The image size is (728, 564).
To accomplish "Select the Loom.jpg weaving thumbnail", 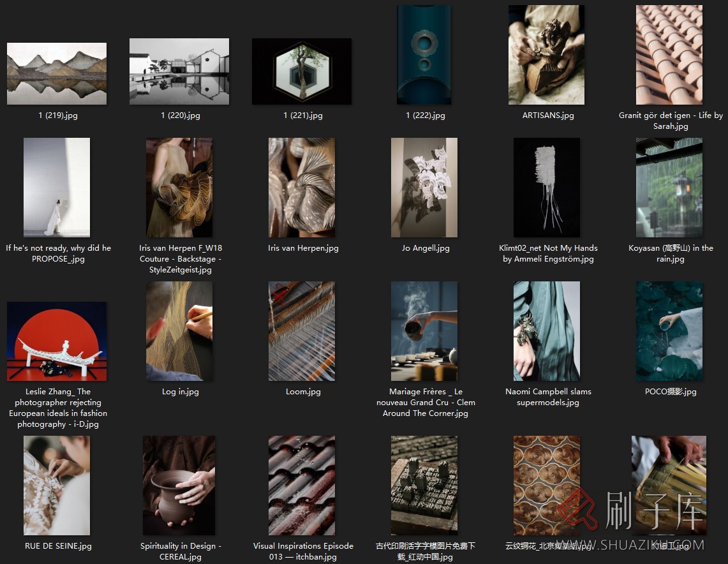I will [302, 331].
